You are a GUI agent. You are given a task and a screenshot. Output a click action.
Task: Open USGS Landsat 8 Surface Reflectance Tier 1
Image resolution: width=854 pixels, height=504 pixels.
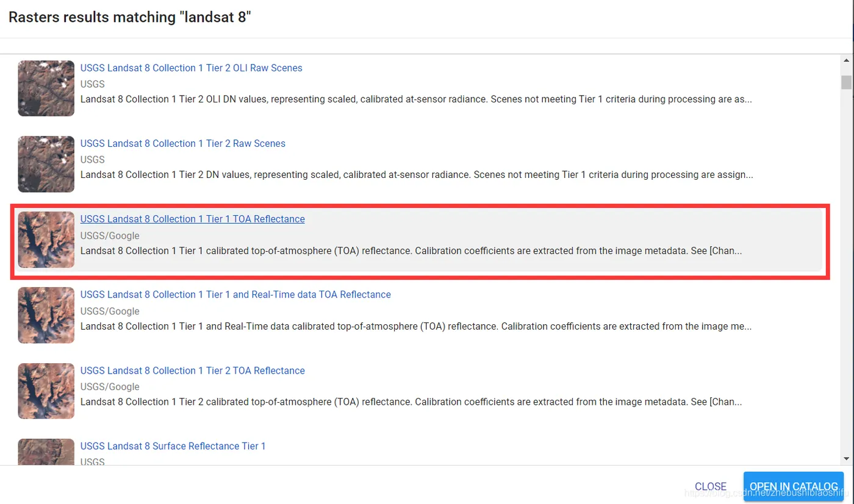[173, 446]
